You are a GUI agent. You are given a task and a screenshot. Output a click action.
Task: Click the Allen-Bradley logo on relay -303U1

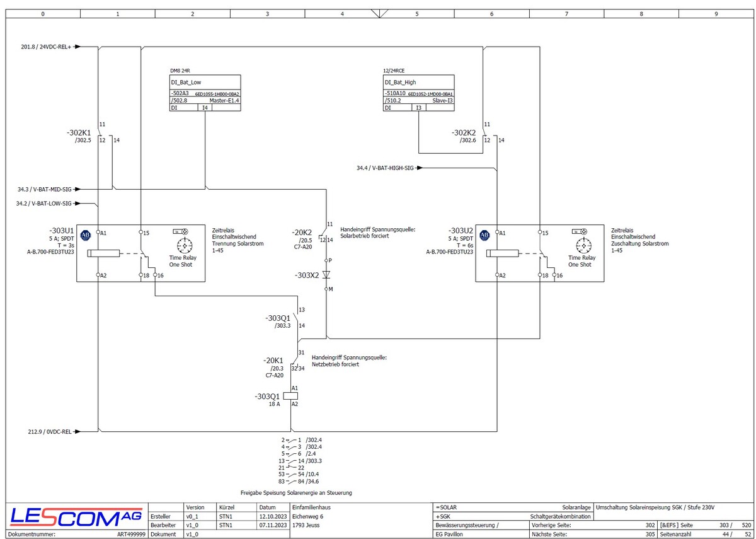click(86, 235)
